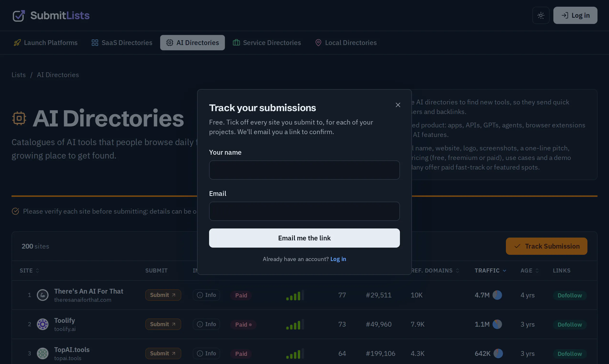
Task: Click signal bars in There's An AI For That row
Action: (295, 295)
